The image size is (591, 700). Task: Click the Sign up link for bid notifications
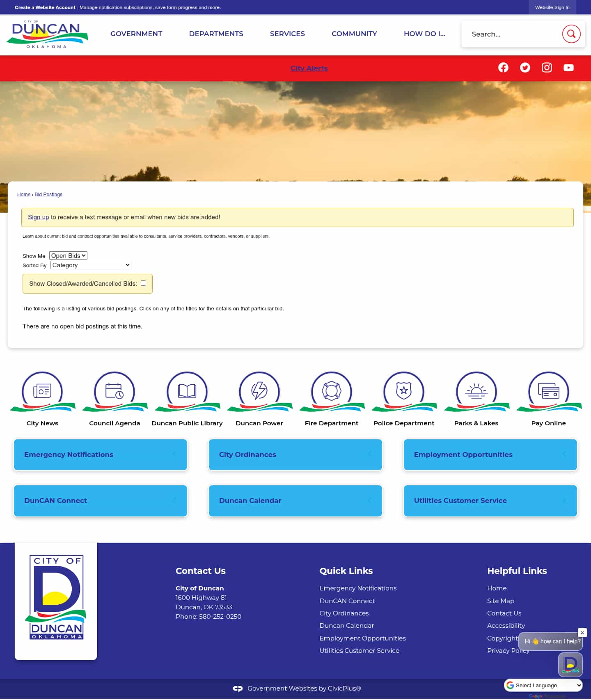tap(38, 217)
